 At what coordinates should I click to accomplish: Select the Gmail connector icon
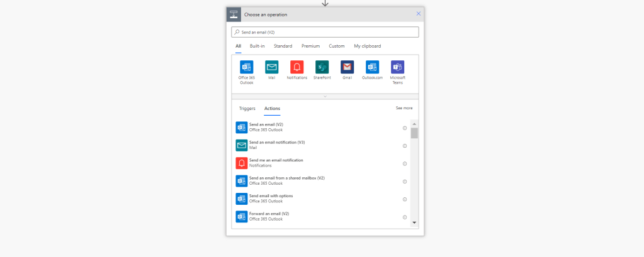click(x=347, y=67)
